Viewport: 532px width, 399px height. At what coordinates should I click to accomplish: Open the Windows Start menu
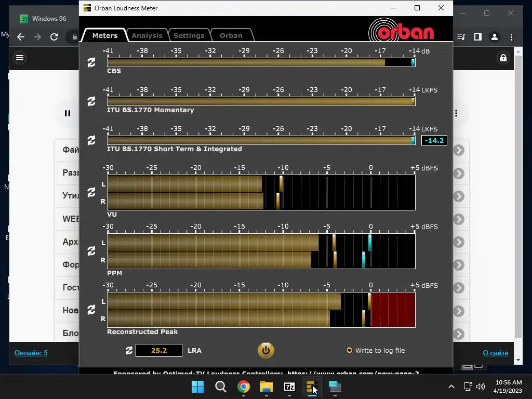(197, 387)
